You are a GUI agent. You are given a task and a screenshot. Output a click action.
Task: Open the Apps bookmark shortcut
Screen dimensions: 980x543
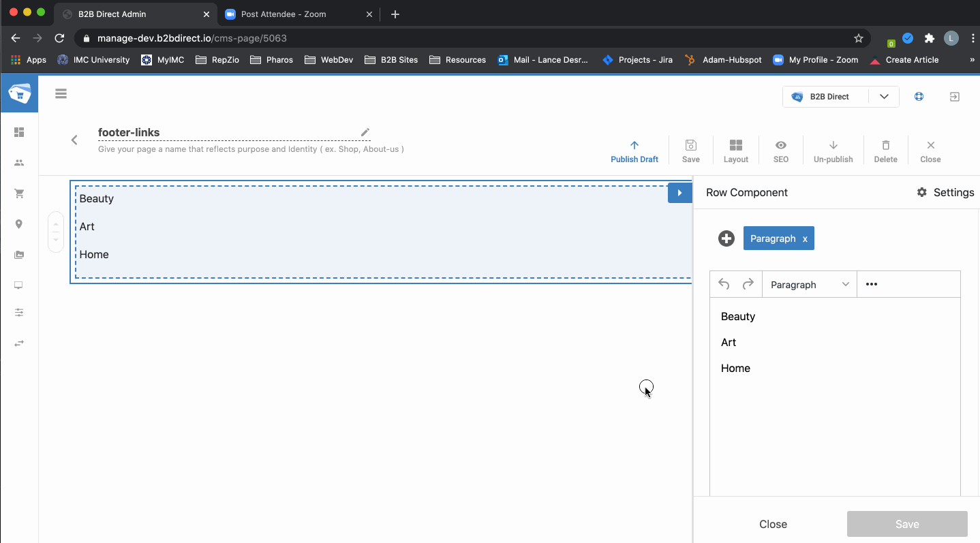tap(29, 60)
